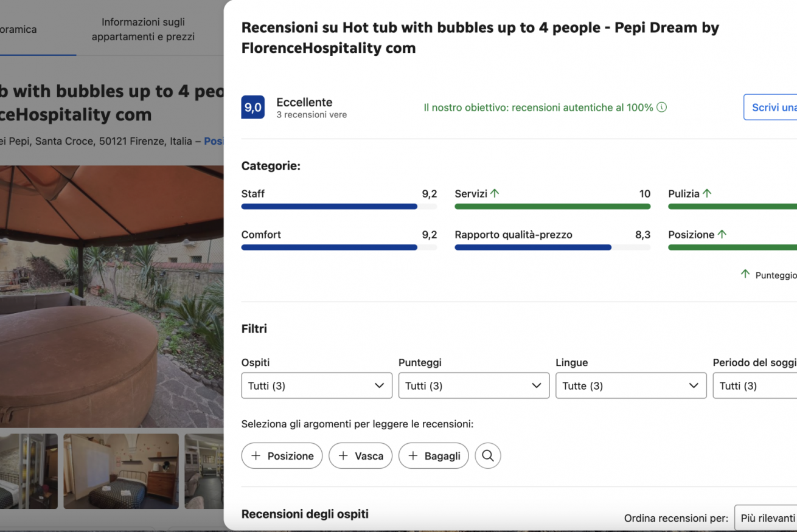Screen dimensions: 797x532
Task: Open the Ordina recensioni per dropdown
Action: (766, 518)
